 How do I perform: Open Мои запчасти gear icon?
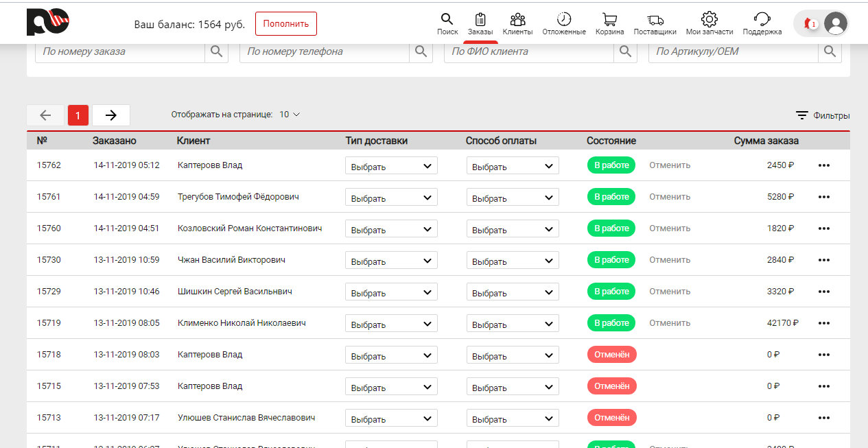(709, 23)
